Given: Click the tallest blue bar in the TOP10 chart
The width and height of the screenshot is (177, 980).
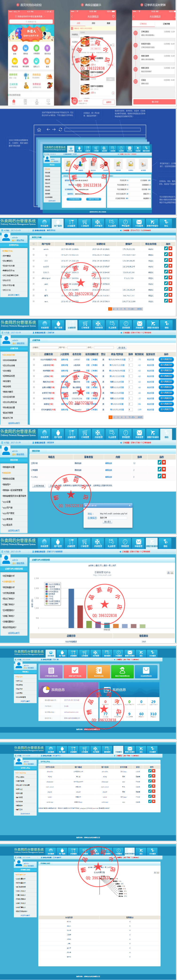Looking at the screenshot, I should [x=71, y=608].
